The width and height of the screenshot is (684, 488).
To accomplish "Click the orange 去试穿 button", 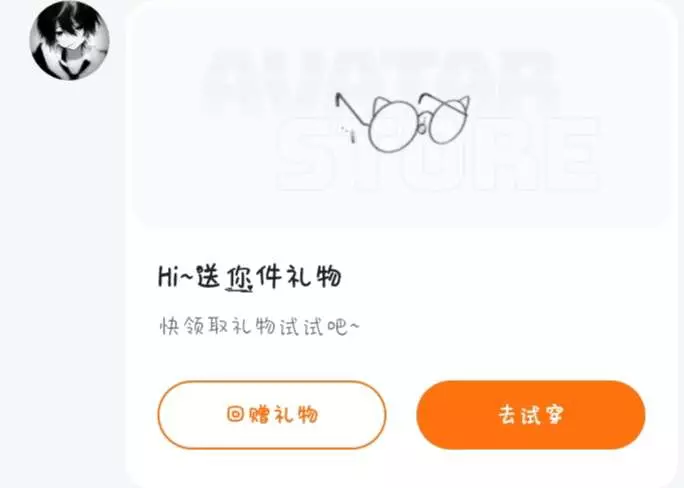I will [x=531, y=414].
